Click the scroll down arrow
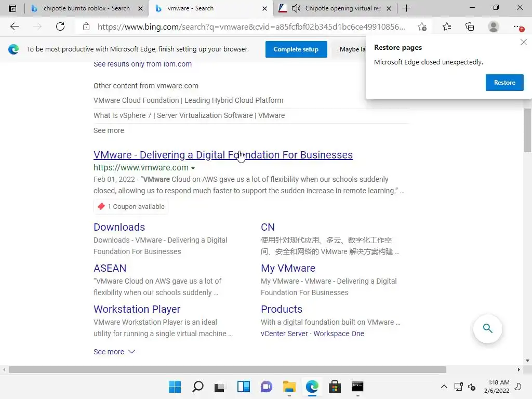The height and width of the screenshot is (399, 532). click(x=527, y=361)
